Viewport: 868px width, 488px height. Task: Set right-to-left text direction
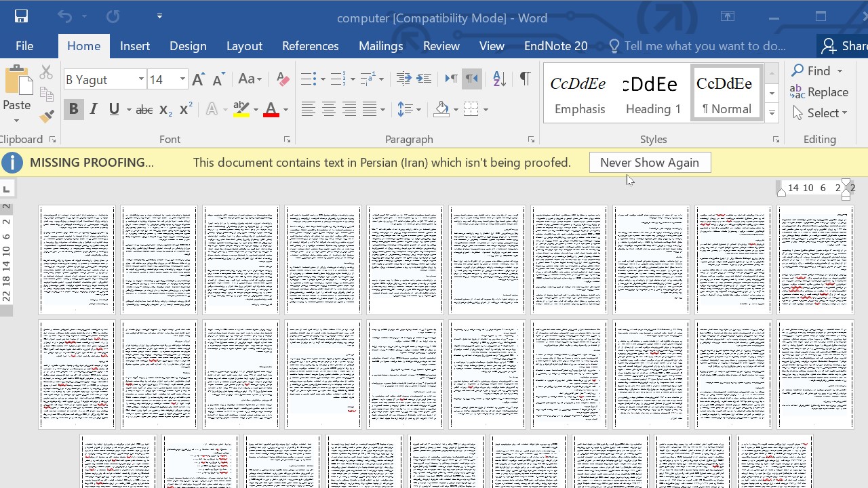point(471,79)
